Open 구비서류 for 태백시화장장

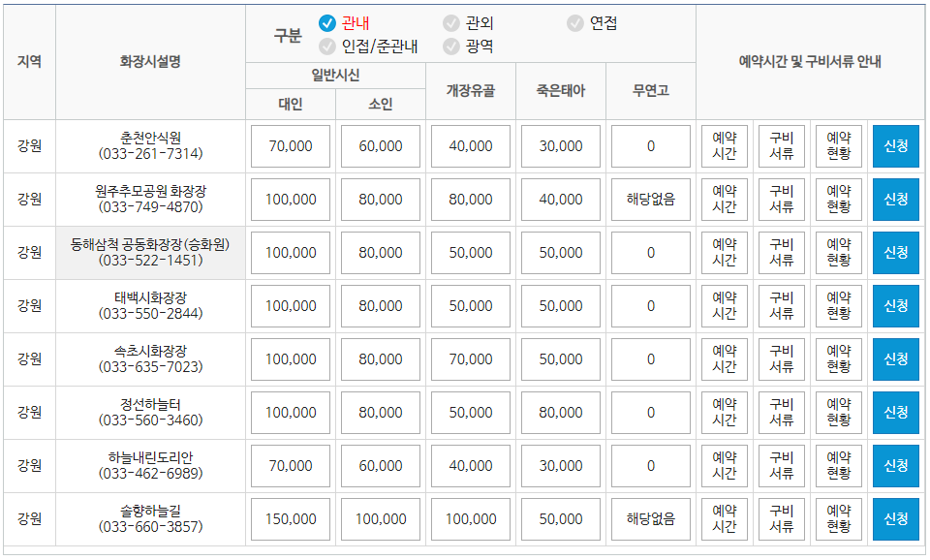pos(781,305)
